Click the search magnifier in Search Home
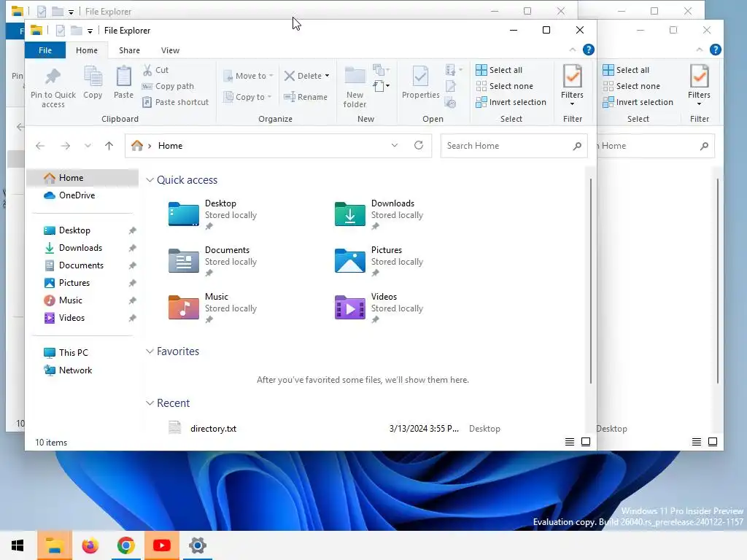The image size is (747, 560). 577,146
